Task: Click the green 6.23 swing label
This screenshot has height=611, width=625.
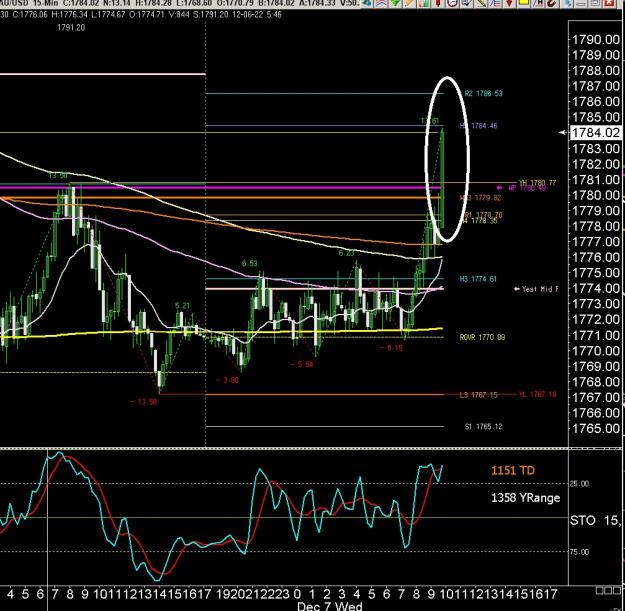Action: click(x=346, y=253)
